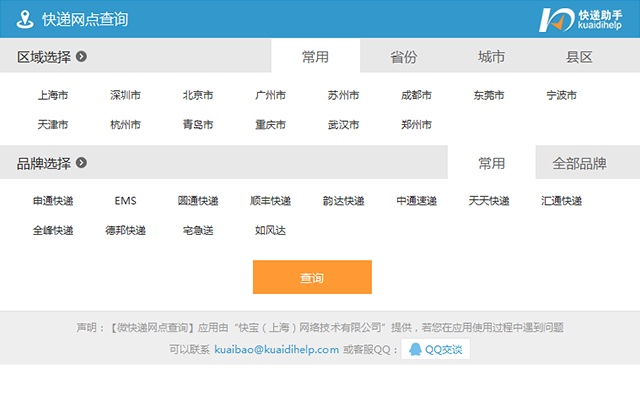640x400 pixels.
Task: Select the 常用 brand tab
Action: [x=491, y=163]
